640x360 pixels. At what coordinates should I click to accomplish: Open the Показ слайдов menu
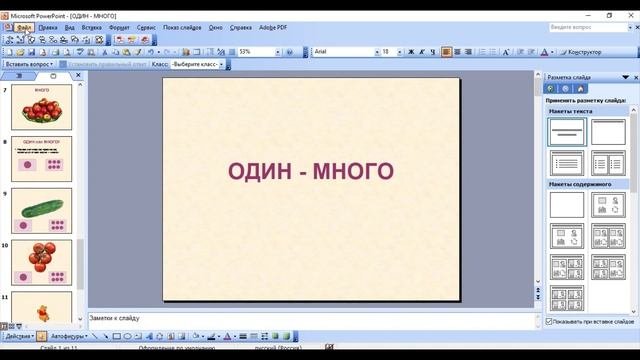click(182, 27)
